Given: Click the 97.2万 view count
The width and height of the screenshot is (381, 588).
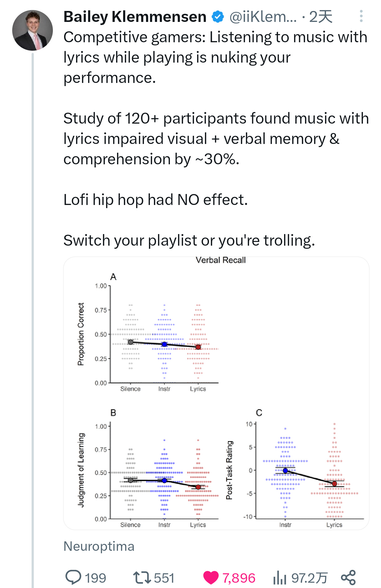Looking at the screenshot, I should click(x=309, y=578).
